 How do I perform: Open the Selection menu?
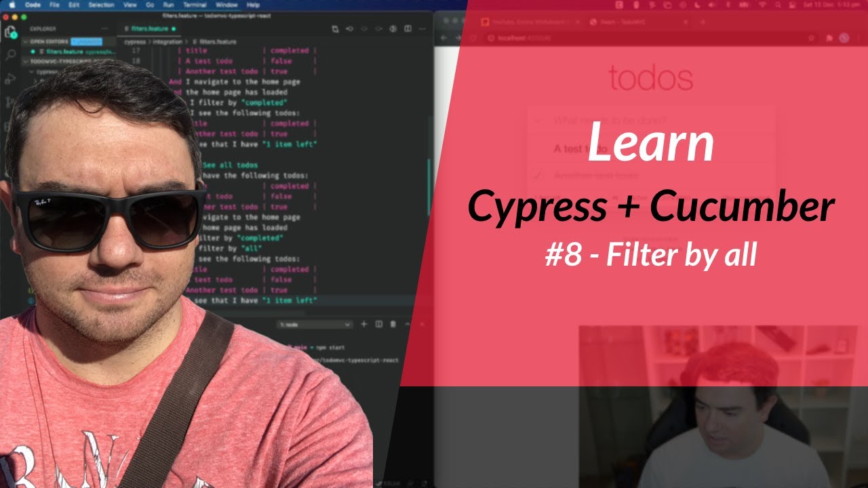click(x=101, y=5)
